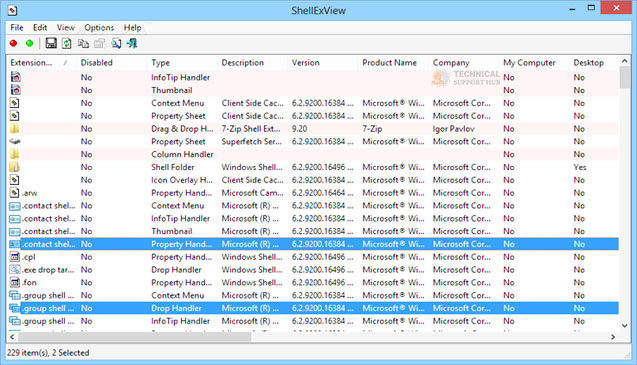
Task: Open the Edit menu
Action: pyautogui.click(x=40, y=28)
